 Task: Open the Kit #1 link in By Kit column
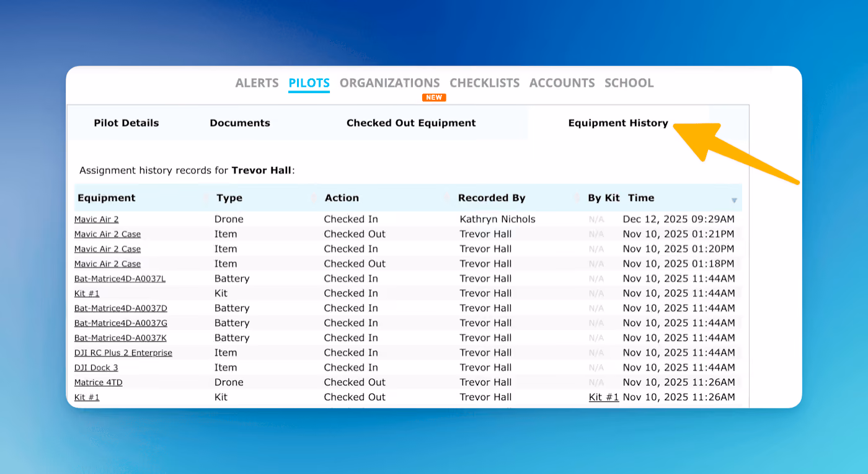(x=604, y=397)
